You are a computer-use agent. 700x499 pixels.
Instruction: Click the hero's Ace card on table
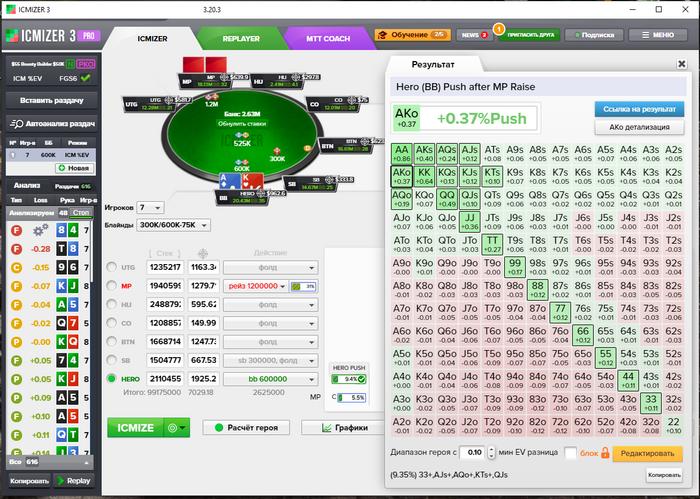click(230, 181)
